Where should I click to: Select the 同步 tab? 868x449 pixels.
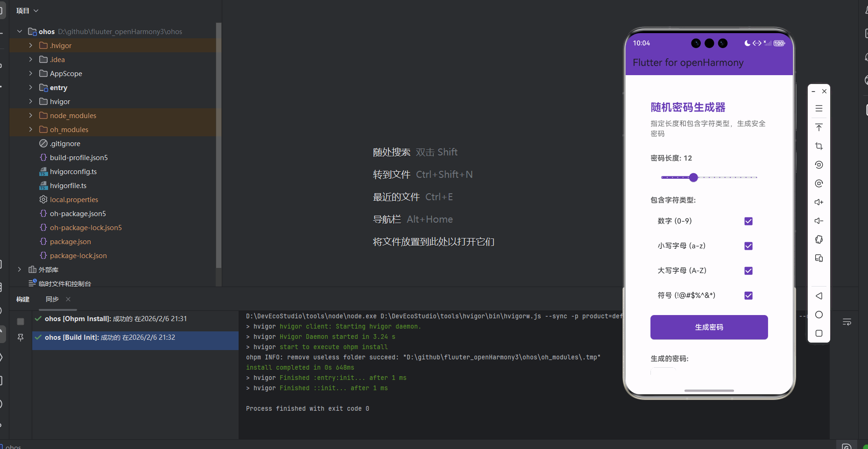pos(52,299)
